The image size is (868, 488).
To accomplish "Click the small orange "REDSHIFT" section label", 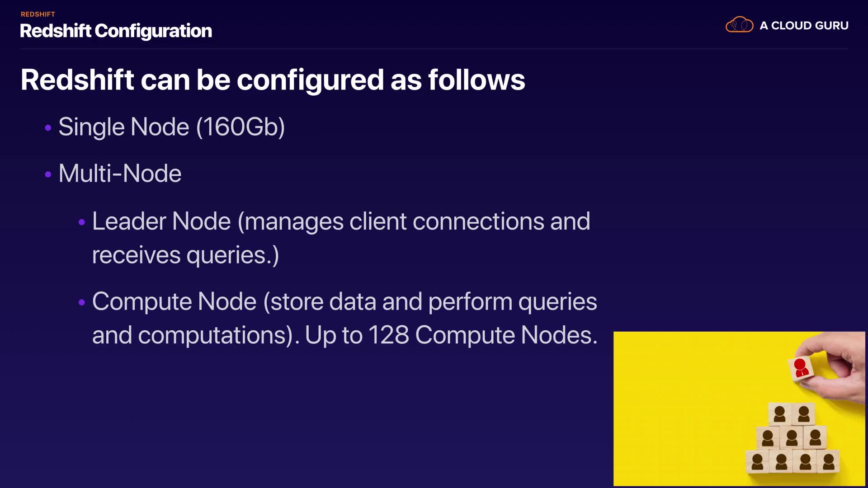I will pyautogui.click(x=38, y=14).
